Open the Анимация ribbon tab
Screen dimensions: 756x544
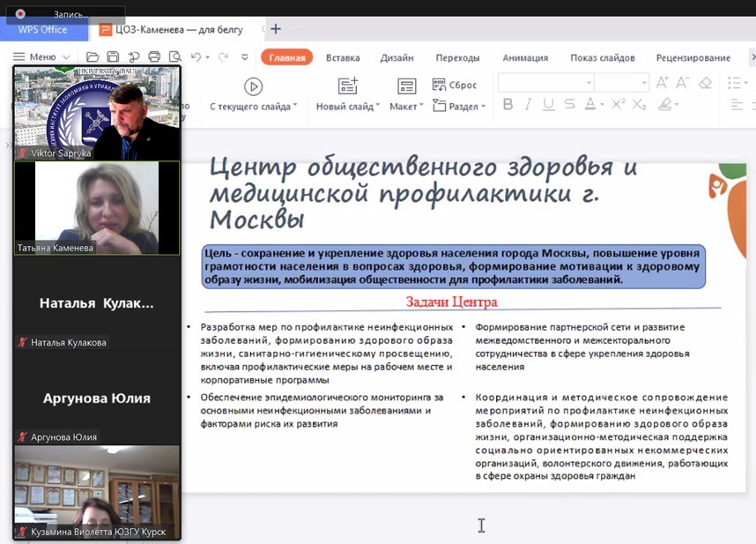pos(525,58)
